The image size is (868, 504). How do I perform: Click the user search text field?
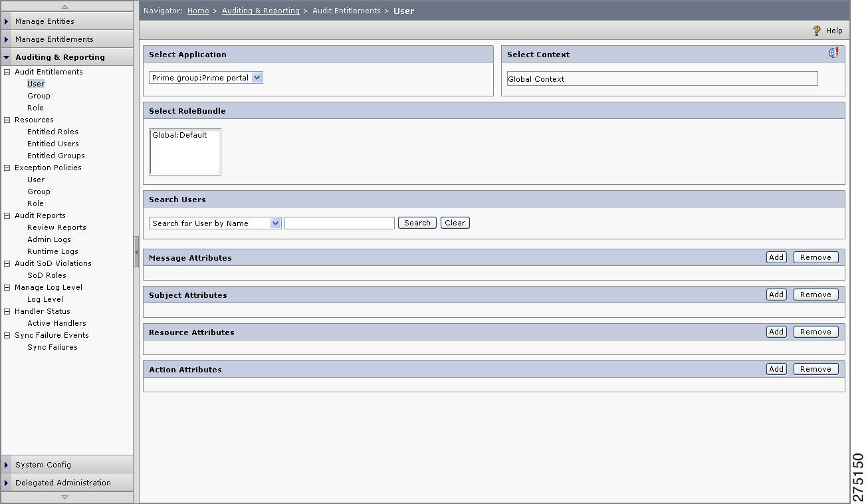pyautogui.click(x=340, y=223)
